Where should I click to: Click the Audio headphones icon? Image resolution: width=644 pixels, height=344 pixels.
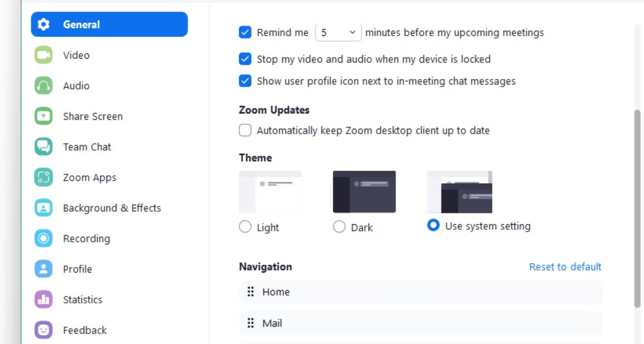point(43,86)
